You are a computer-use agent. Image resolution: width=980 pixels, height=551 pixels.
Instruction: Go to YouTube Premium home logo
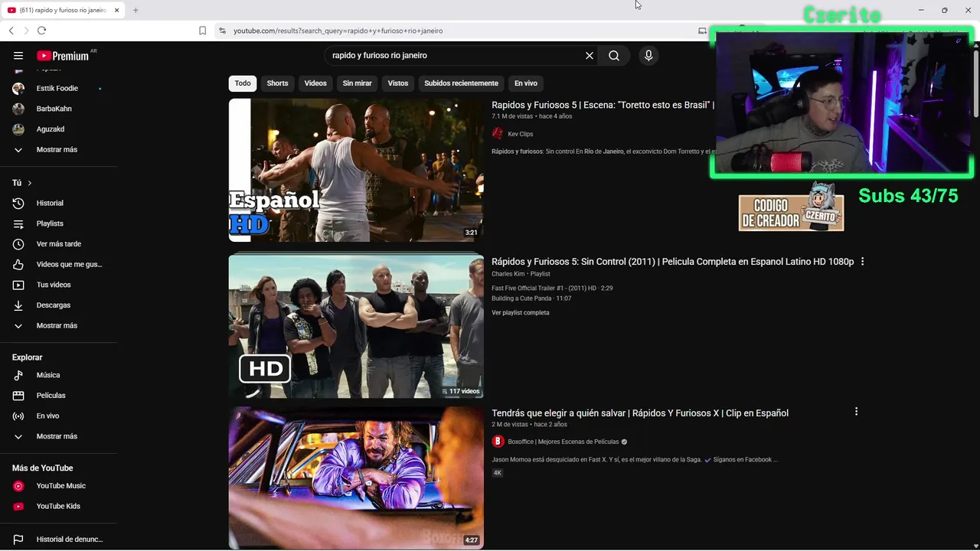(63, 56)
